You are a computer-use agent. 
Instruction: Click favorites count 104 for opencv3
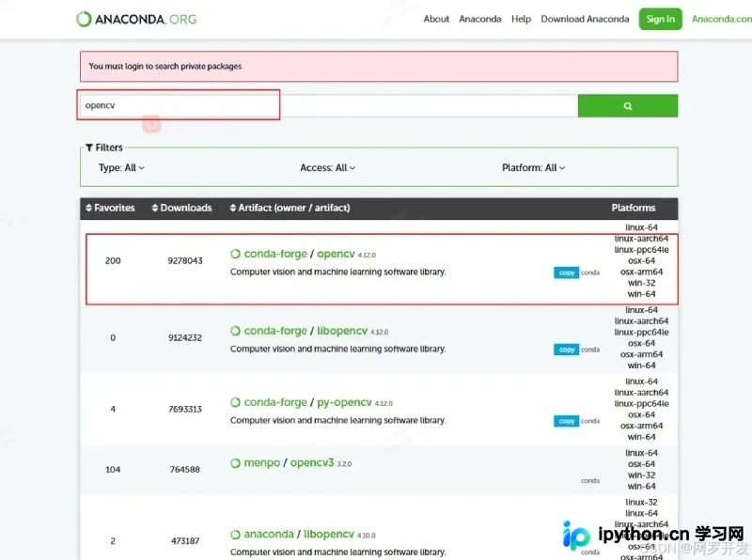click(113, 470)
